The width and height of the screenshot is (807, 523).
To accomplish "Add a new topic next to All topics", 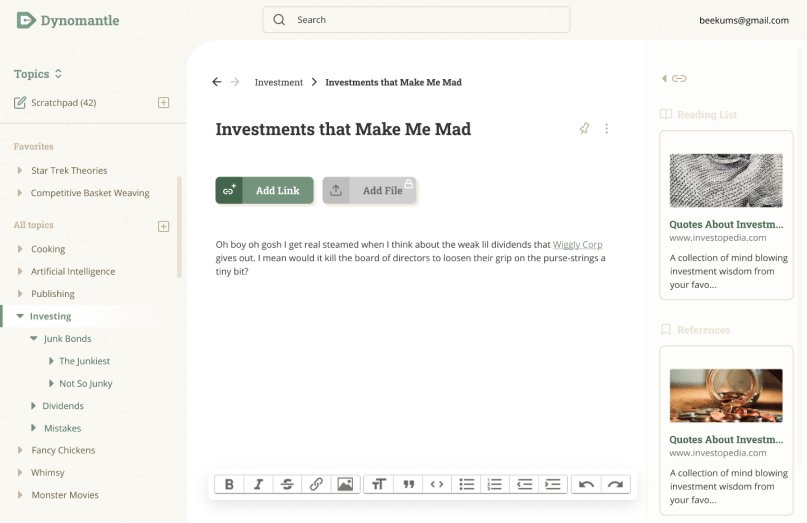I will click(163, 226).
